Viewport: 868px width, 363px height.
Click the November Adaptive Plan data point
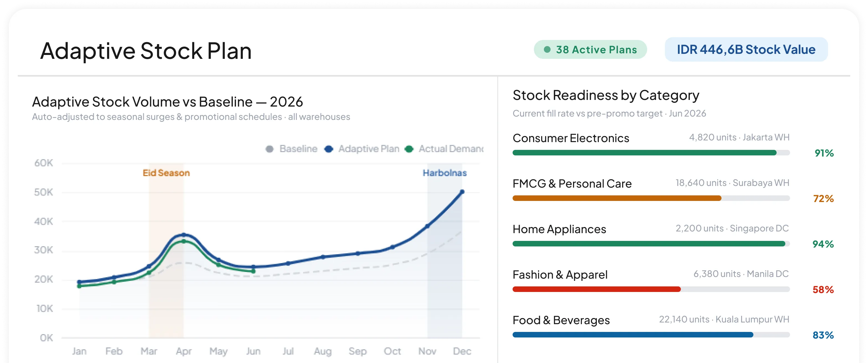[x=427, y=226]
